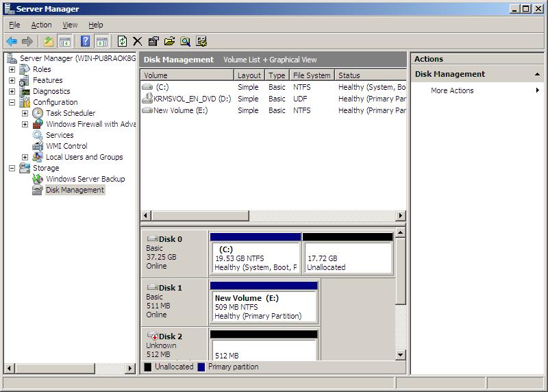The height and width of the screenshot is (392, 548).
Task: Click the Features icon in the tree
Action: tap(25, 80)
